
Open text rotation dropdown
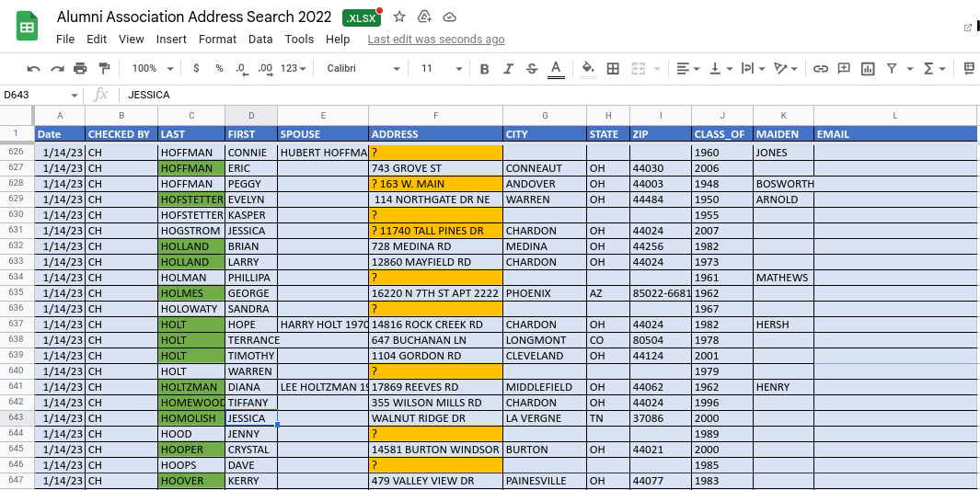point(786,69)
